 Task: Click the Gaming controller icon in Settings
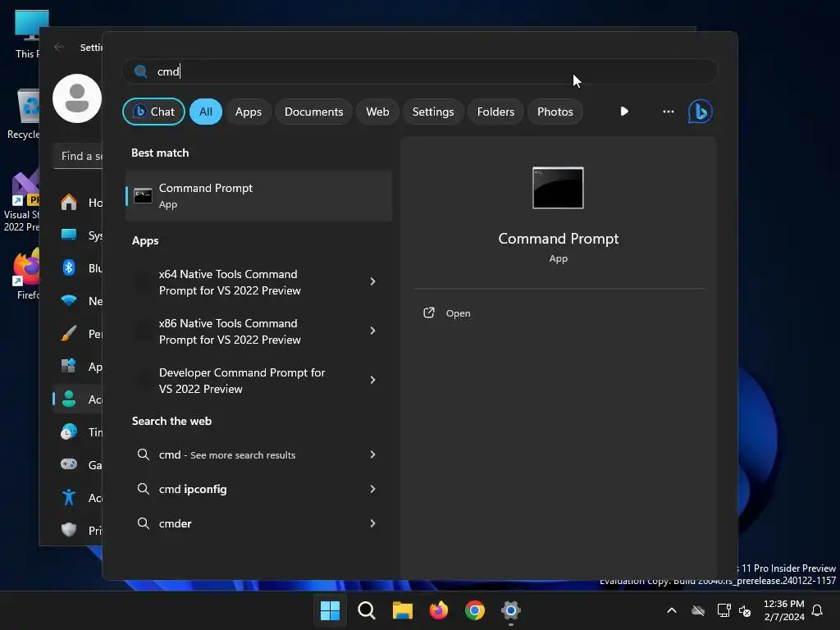point(69,464)
